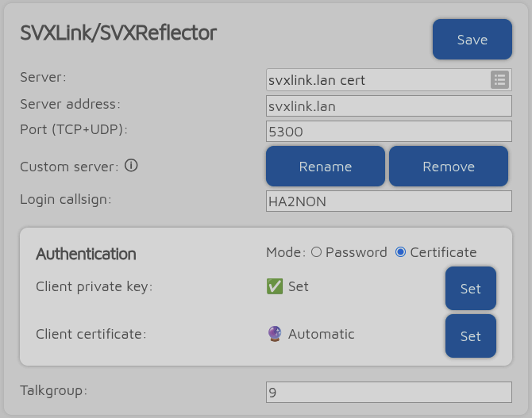532x418 pixels.
Task: Click the SVXLink/SVXReflector heading
Action: 118,33
